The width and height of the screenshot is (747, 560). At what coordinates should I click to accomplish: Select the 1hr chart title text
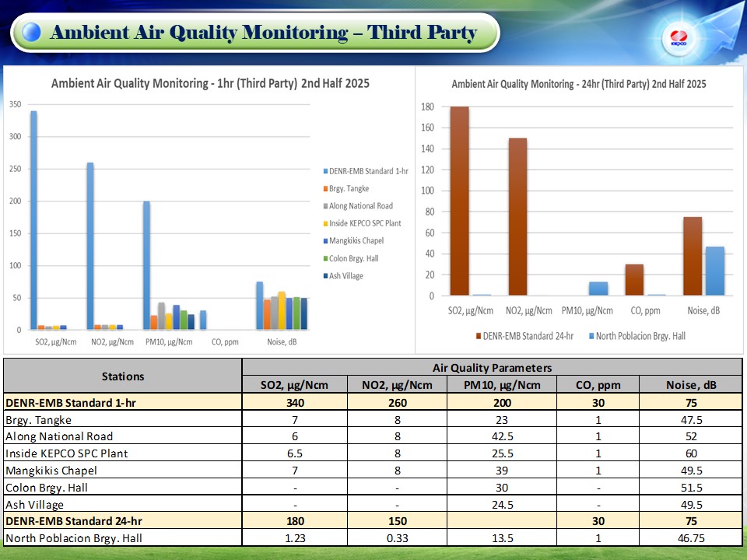210,83
